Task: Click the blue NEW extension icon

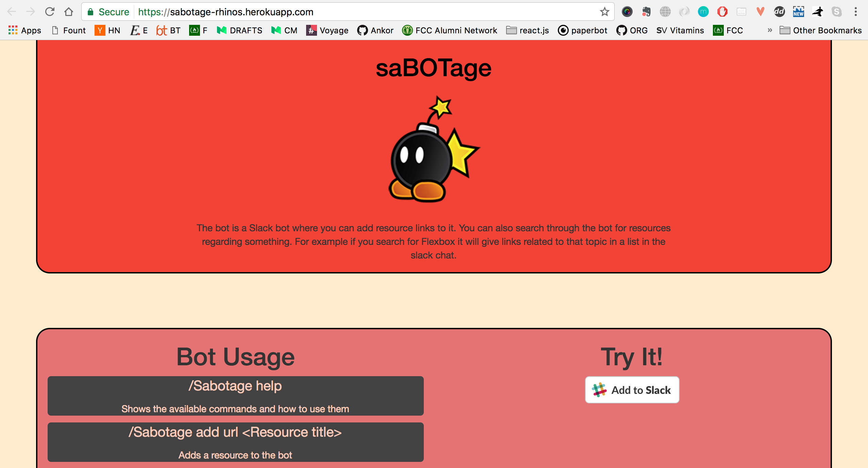Action: tap(799, 12)
